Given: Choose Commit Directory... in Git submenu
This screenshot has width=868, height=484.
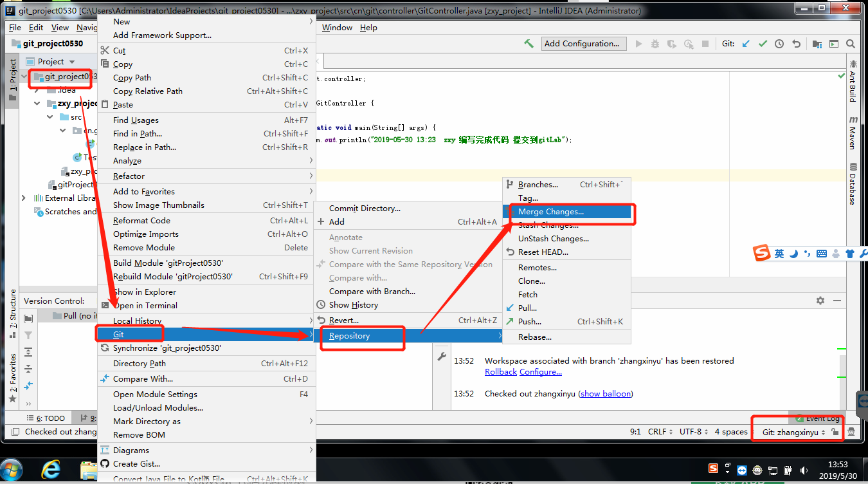Looking at the screenshot, I should (408, 208).
